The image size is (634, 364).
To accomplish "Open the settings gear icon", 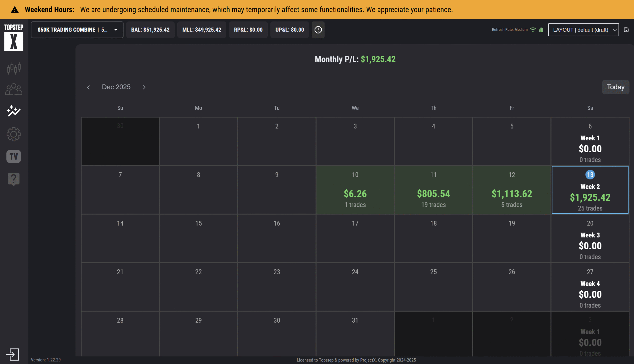I will point(14,134).
